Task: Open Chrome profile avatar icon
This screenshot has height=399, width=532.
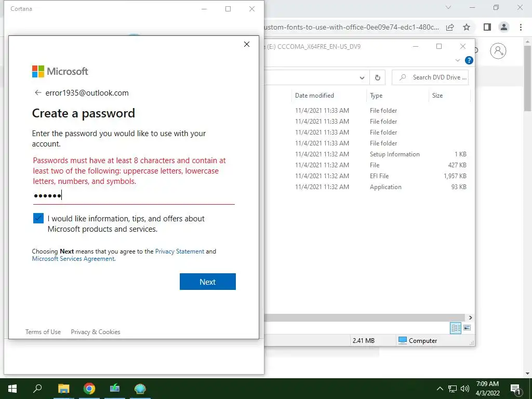Action: 504,27
